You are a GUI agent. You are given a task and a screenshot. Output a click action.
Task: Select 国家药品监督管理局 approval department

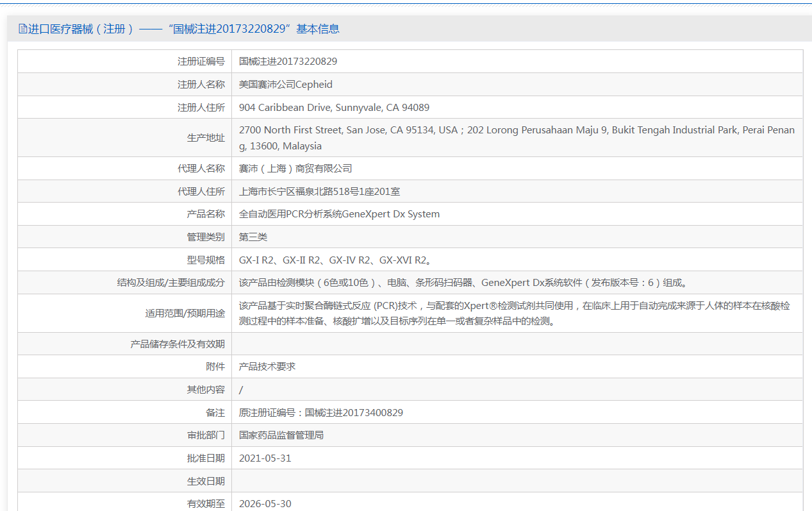click(x=281, y=435)
